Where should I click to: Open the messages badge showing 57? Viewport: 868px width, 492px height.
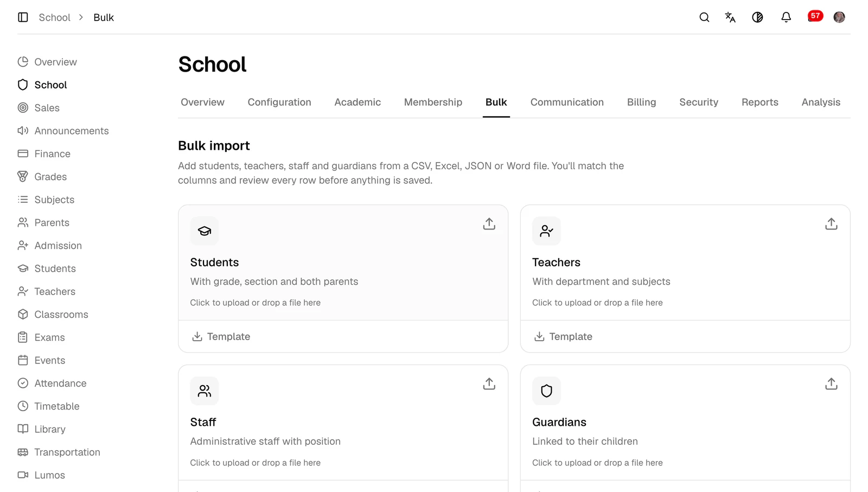(x=815, y=16)
